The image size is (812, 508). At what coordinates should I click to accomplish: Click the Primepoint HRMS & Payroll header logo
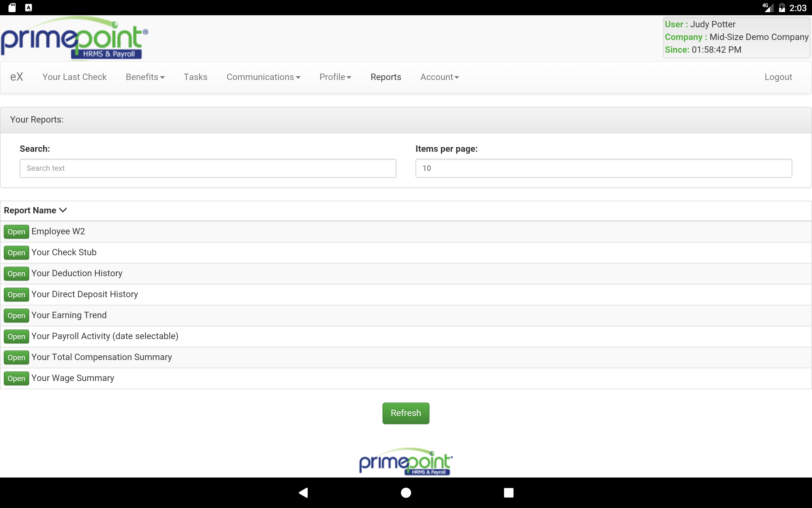75,38
